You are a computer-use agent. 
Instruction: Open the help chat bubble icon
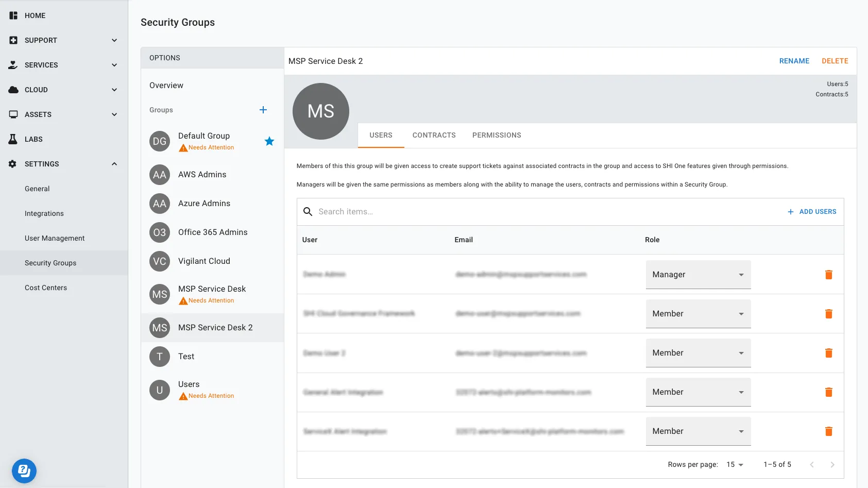point(24,470)
